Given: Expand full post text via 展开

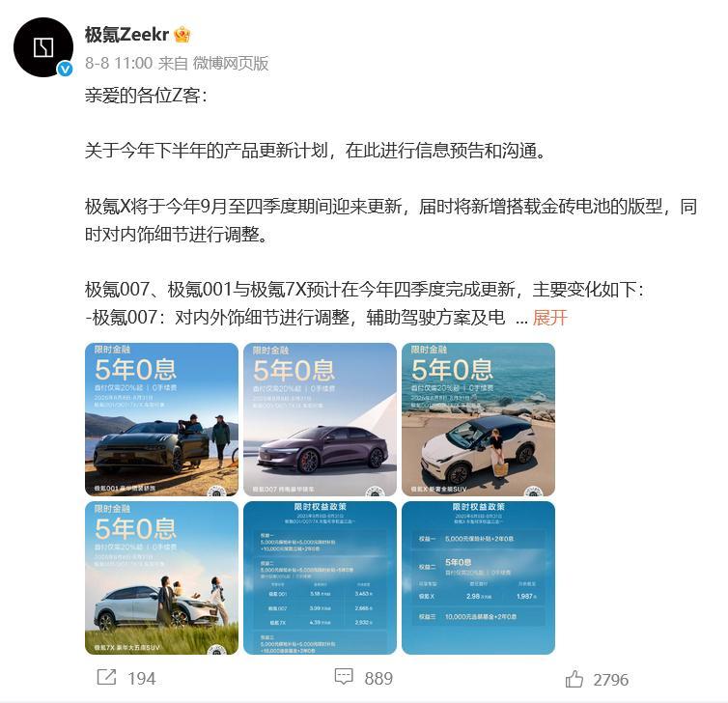Looking at the screenshot, I should (549, 318).
